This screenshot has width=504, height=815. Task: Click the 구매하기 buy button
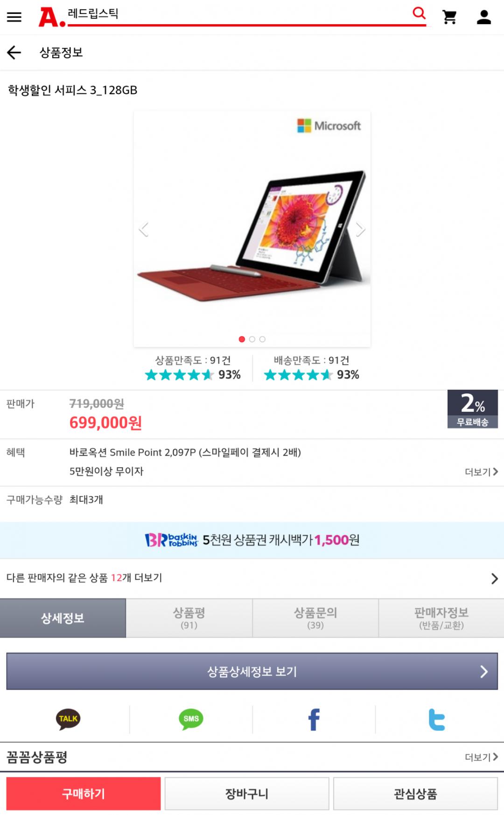coord(84,794)
